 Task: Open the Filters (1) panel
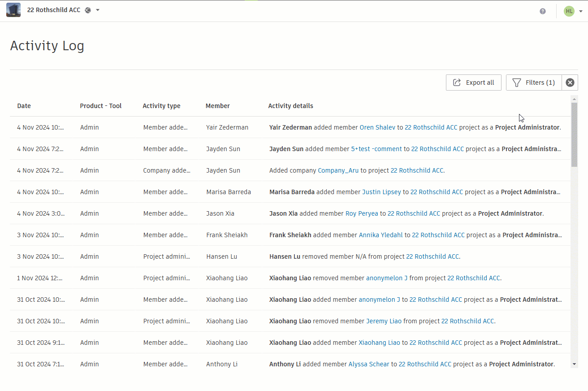coord(534,83)
